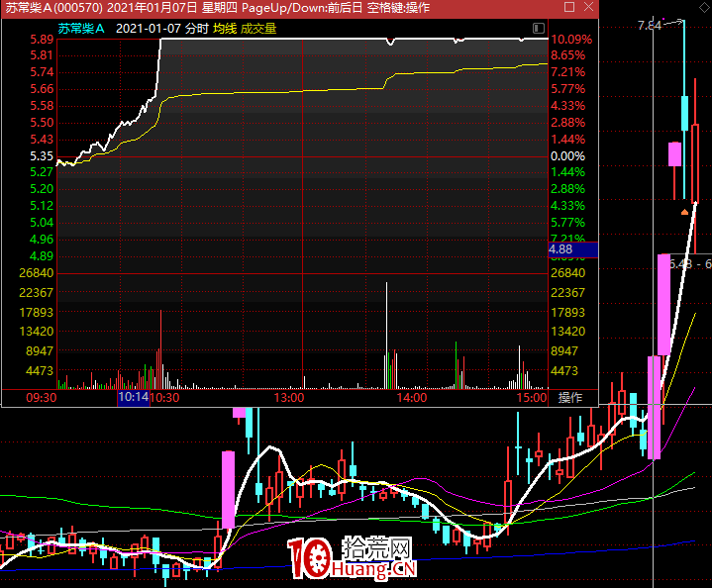Click the tall white volume spike before 14:00
The width and height of the screenshot is (712, 588).
point(387,336)
